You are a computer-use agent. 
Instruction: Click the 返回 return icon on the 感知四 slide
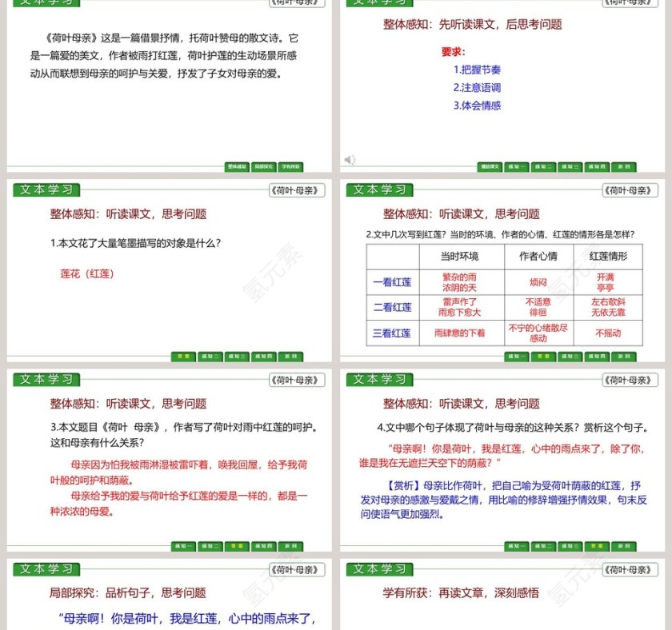click(x=623, y=544)
